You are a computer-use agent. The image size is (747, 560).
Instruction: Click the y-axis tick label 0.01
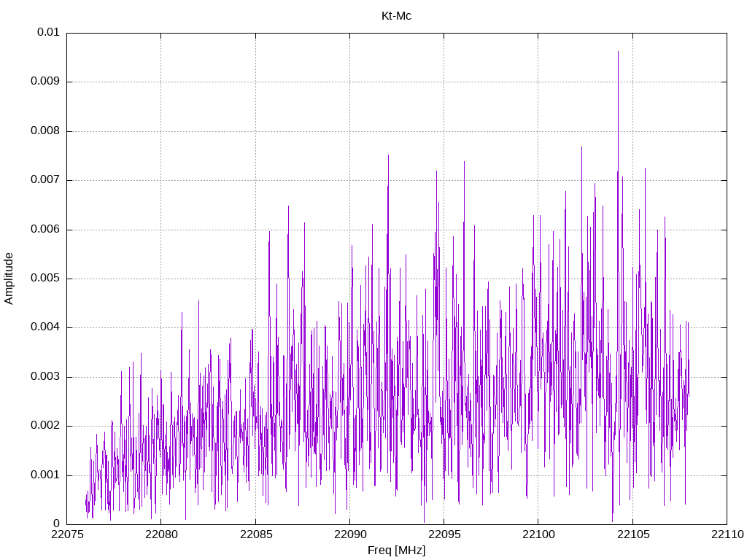[48, 32]
